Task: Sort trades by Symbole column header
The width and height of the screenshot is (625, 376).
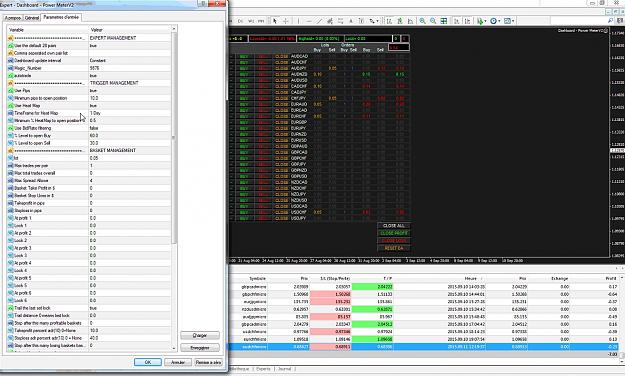Action: [257, 279]
